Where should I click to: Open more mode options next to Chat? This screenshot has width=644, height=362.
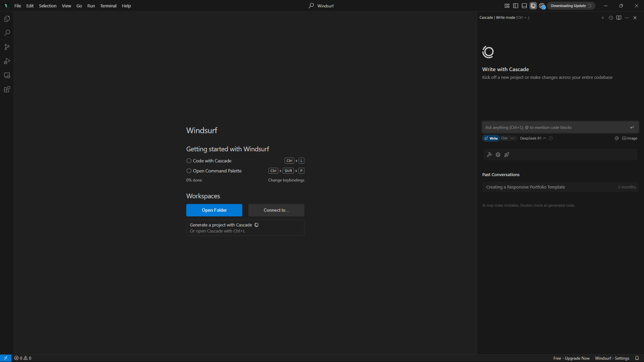tap(512, 138)
